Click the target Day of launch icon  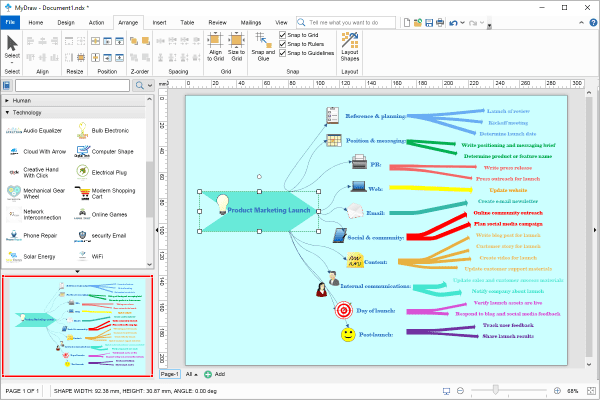[x=344, y=310]
